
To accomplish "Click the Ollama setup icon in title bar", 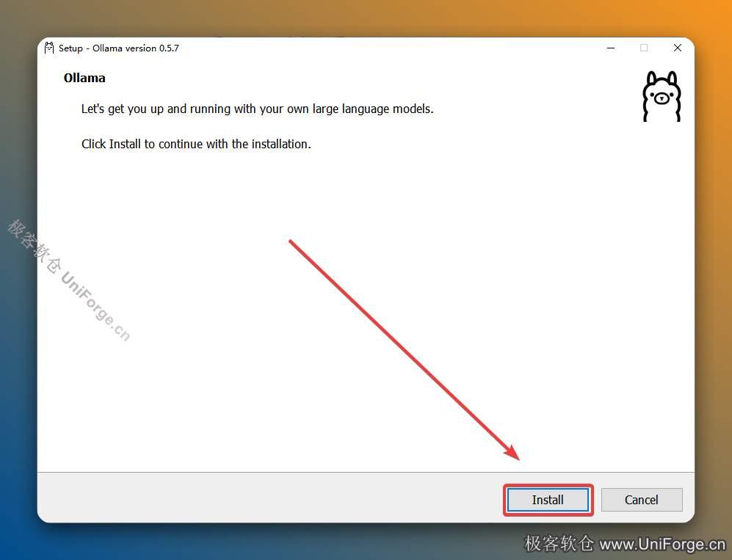I will (x=49, y=48).
